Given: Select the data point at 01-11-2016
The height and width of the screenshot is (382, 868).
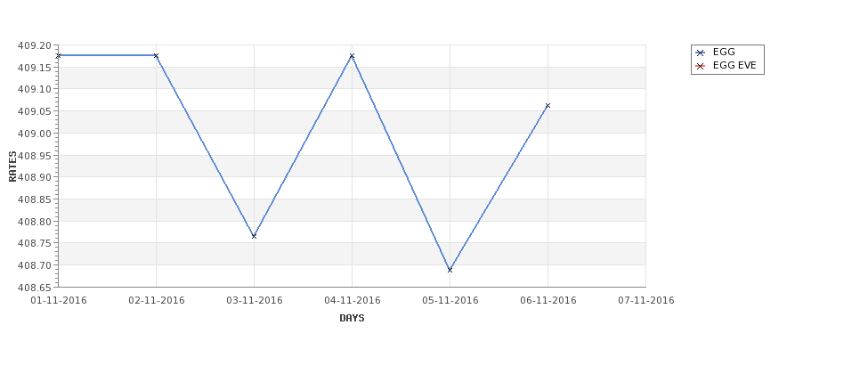Looking at the screenshot, I should click(x=58, y=55).
